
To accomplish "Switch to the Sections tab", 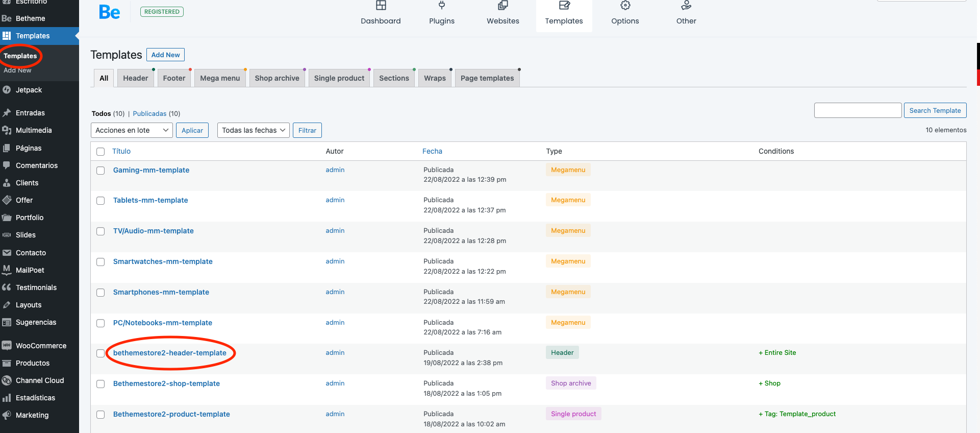I will point(394,78).
